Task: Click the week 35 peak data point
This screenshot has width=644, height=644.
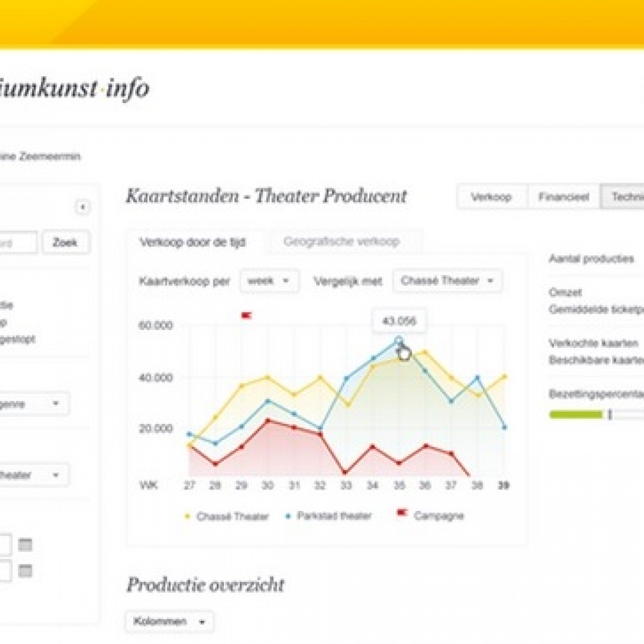Action: pos(399,340)
